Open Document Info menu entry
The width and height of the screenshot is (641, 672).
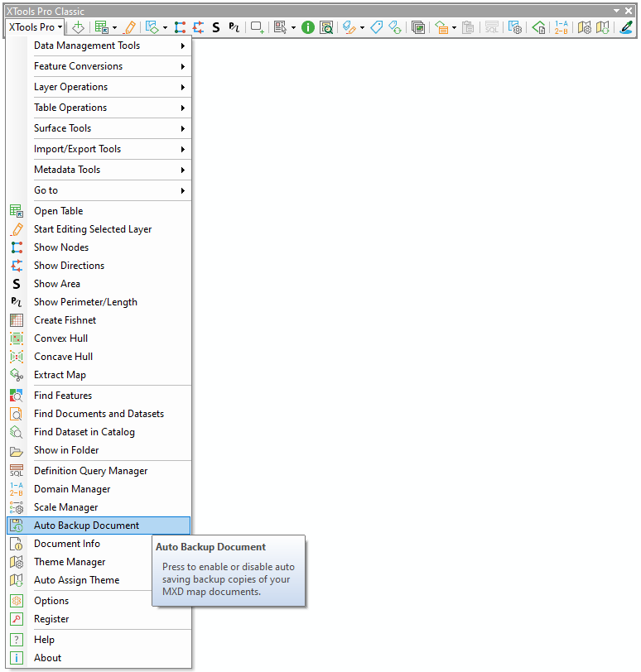(x=80, y=544)
